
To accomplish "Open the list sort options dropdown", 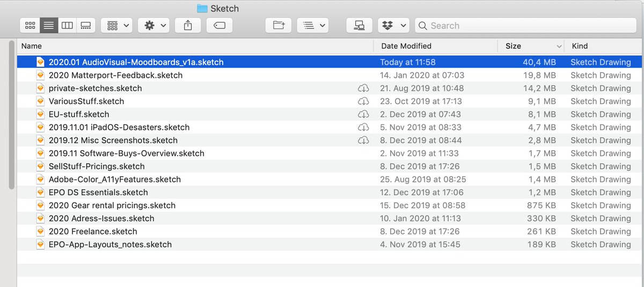I will [312, 25].
